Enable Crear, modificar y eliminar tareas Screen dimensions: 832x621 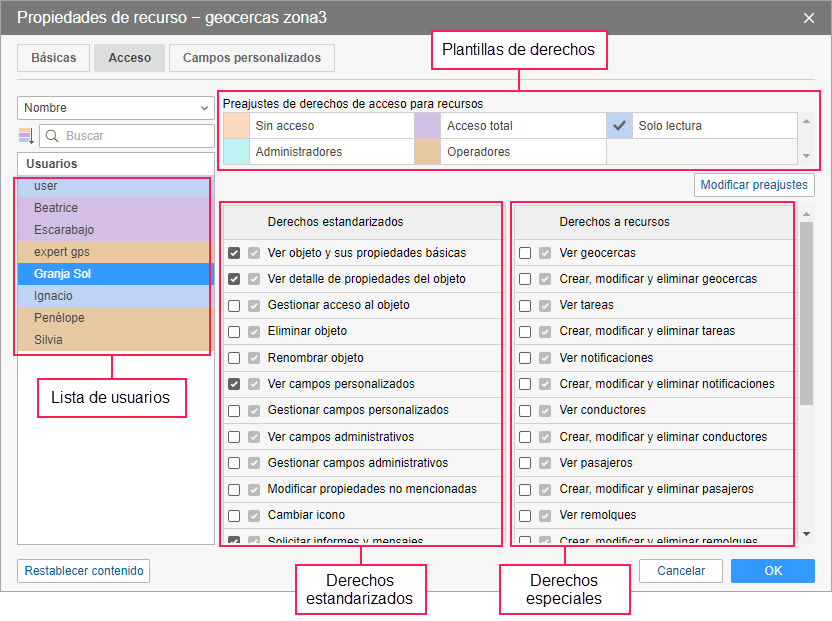pyautogui.click(x=525, y=332)
